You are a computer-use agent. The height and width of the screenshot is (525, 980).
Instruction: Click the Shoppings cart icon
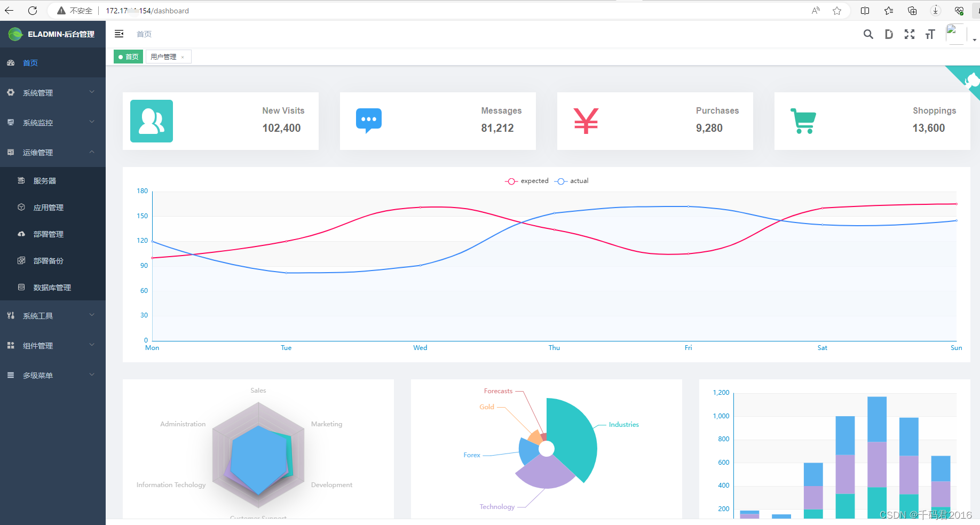(x=803, y=121)
